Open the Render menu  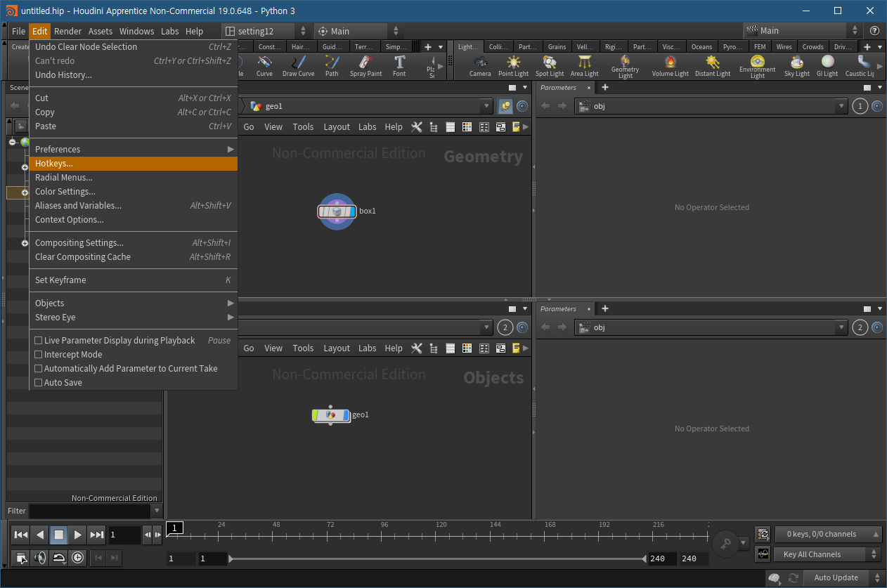(67, 31)
